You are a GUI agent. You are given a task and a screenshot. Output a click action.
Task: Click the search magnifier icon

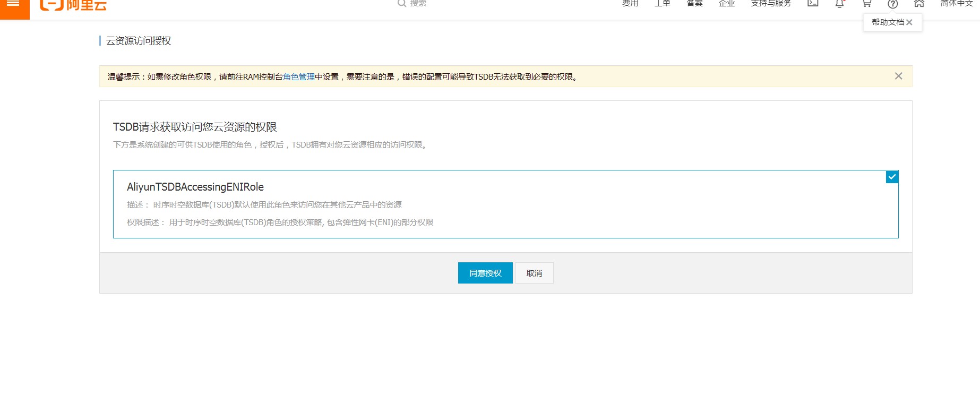[x=402, y=3]
